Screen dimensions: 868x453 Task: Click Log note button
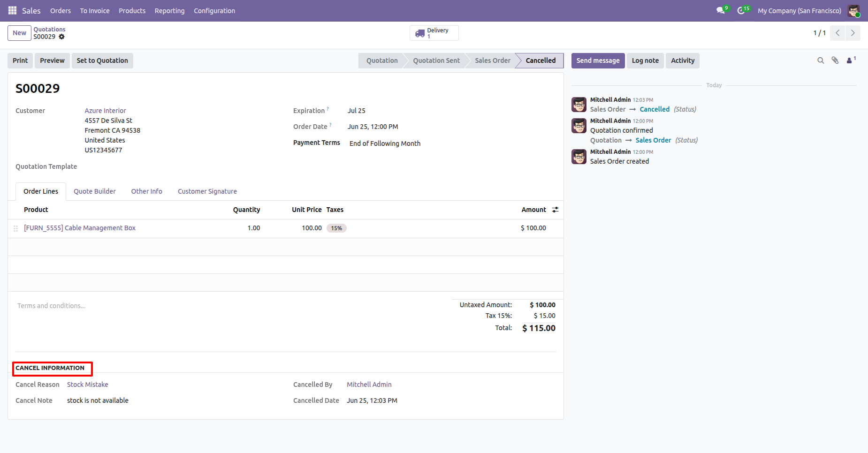coord(645,60)
